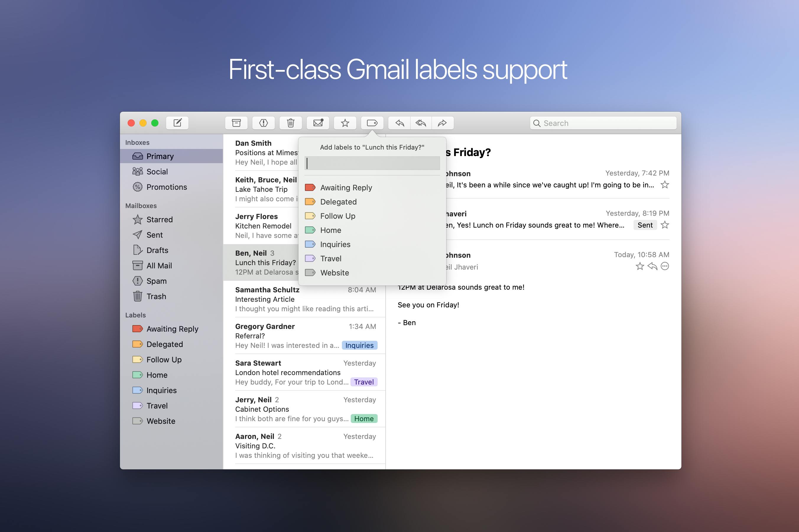The width and height of the screenshot is (799, 532).
Task: Reply all using the double arrow icon
Action: click(421, 123)
